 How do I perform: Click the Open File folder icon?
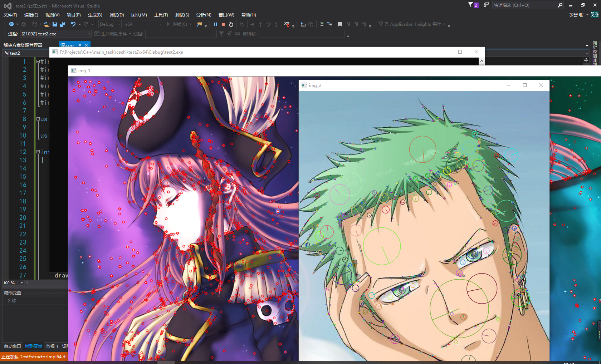point(47,24)
